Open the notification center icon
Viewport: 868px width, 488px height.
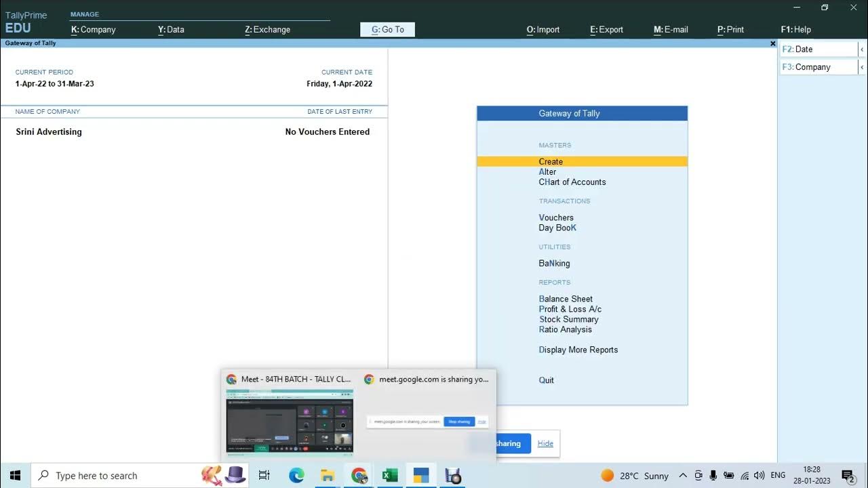tap(848, 476)
